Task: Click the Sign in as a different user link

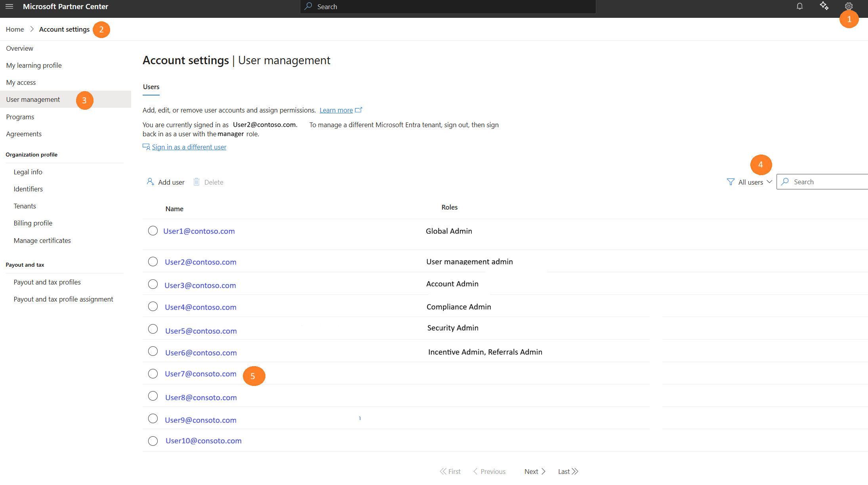Action: 189,147
